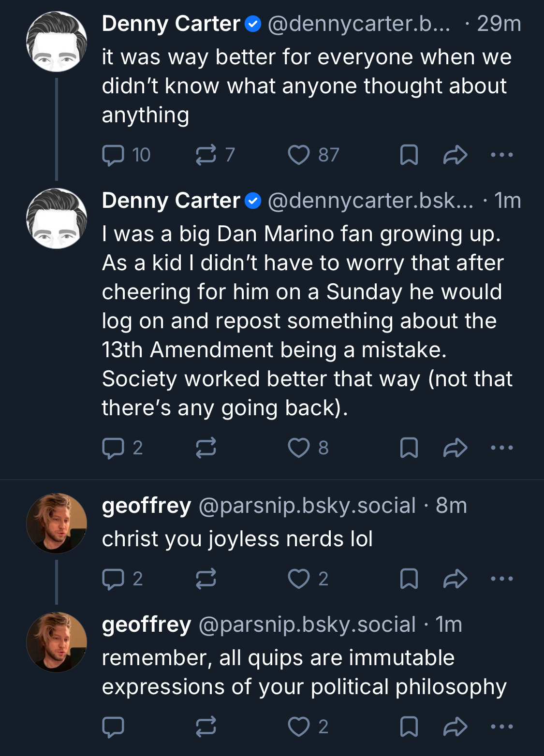This screenshot has height=756, width=544.
Task: Like the post with 87 likes
Action: (299, 155)
